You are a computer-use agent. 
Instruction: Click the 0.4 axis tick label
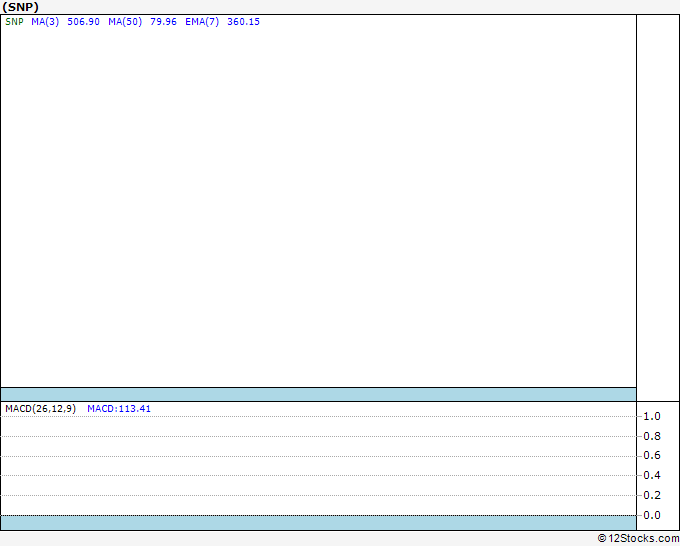point(651,475)
